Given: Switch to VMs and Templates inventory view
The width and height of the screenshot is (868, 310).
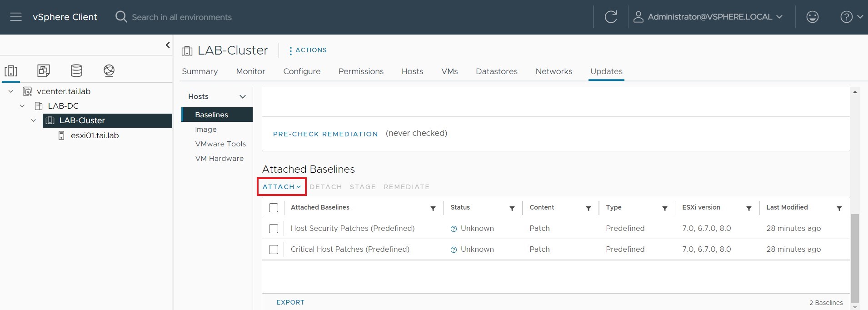Looking at the screenshot, I should pyautogui.click(x=44, y=71).
